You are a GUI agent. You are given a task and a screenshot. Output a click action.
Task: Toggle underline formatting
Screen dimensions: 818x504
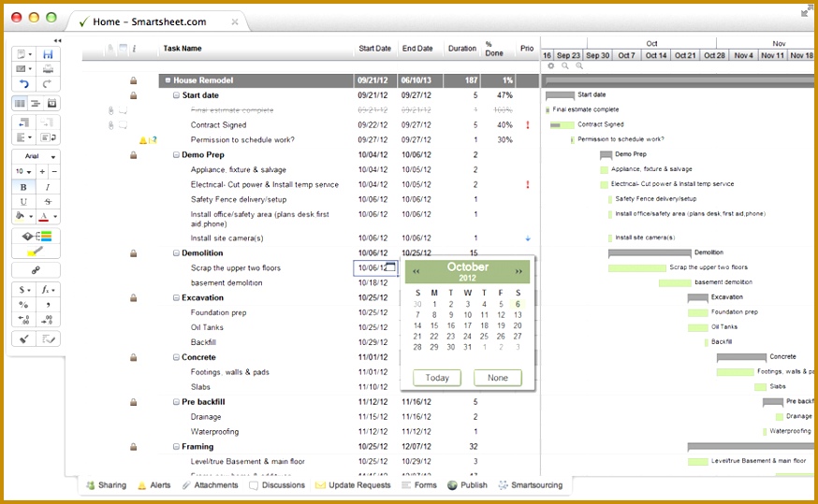coord(24,201)
